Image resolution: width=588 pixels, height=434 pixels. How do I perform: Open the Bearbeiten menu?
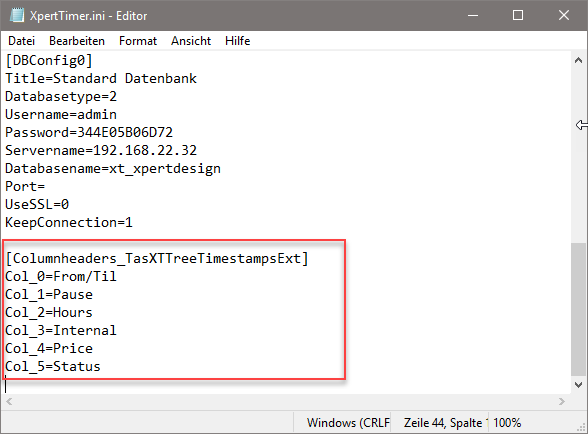(x=77, y=41)
